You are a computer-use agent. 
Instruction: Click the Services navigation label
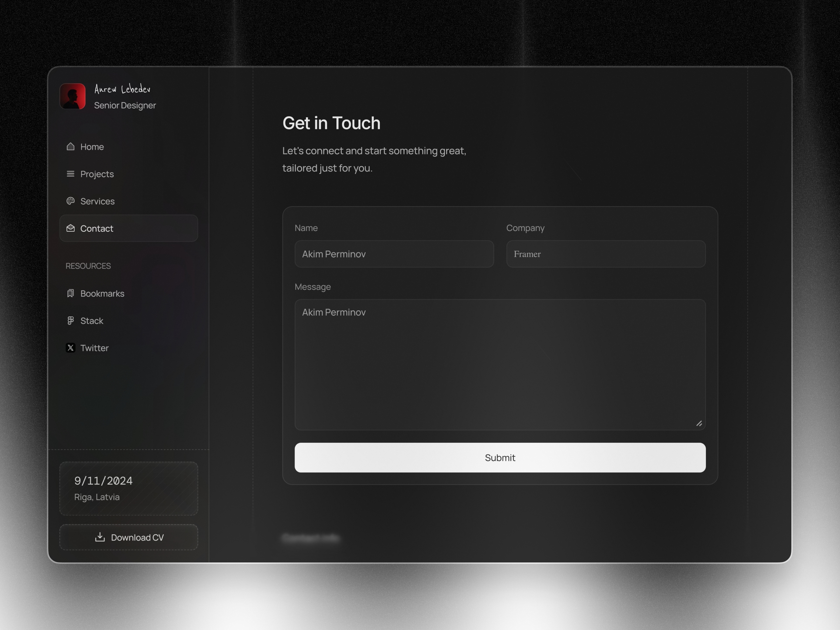tap(97, 201)
